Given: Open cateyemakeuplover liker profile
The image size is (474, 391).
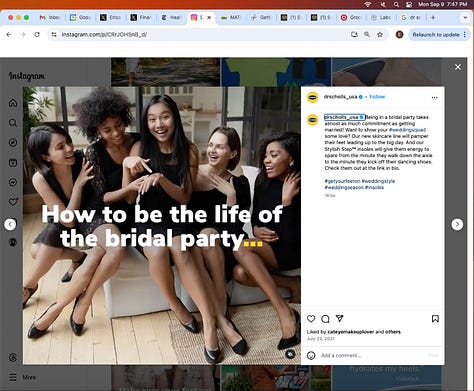Looking at the screenshot, I should (351, 332).
